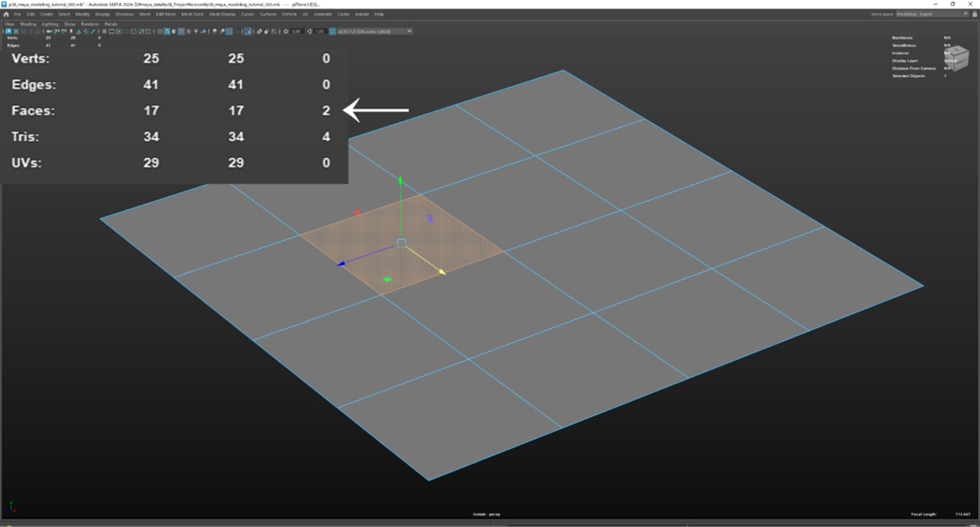
Task: Click the yellow selected-axis arrow of manipulator
Action: (441, 271)
